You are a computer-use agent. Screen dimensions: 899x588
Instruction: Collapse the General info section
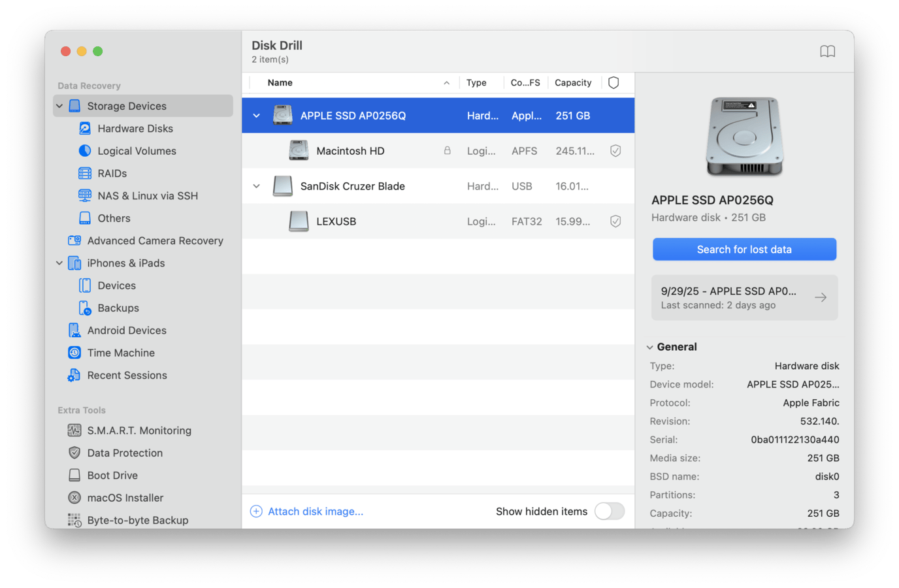pyautogui.click(x=650, y=347)
